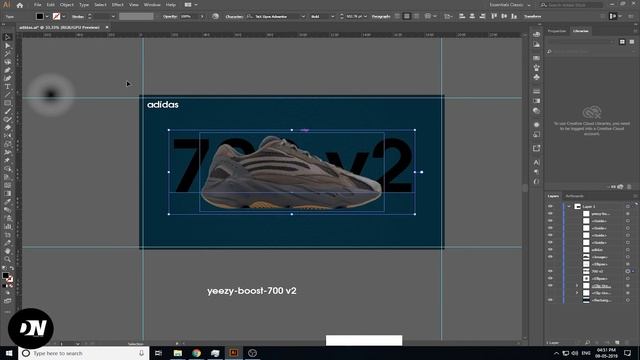The width and height of the screenshot is (640, 360).
Task: Select the Zoom tool
Action: [x=7, y=259]
